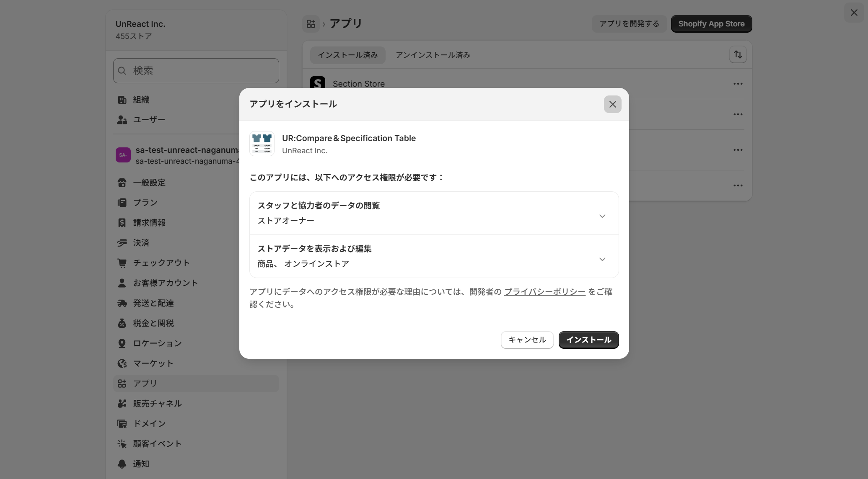Click the SA- store avatar badge
This screenshot has width=868, height=479.
(123, 155)
